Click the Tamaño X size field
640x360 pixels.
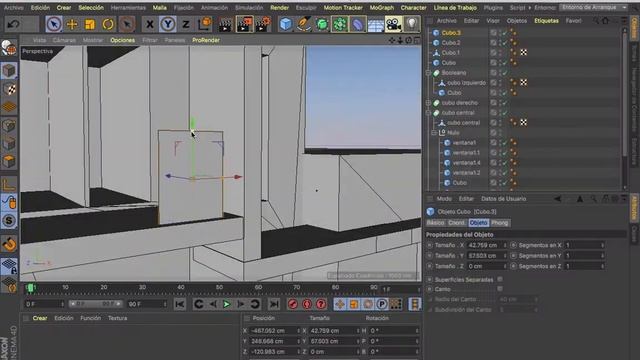coord(485,245)
